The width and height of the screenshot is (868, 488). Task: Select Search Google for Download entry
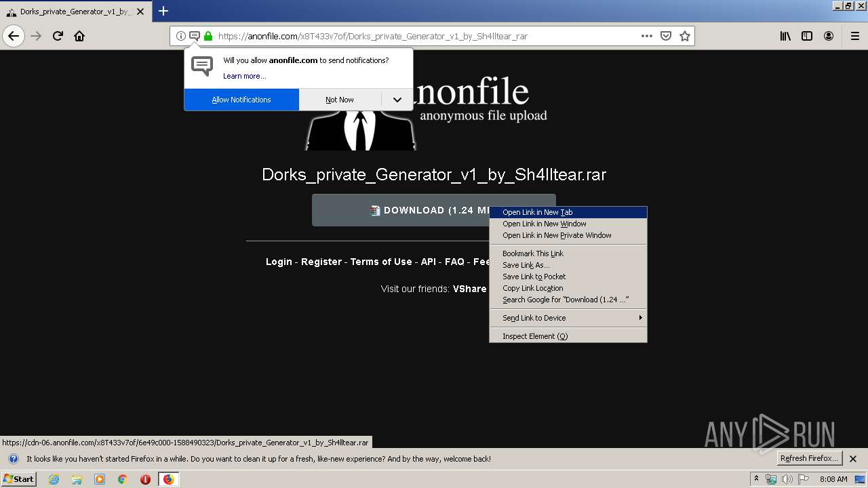[x=568, y=300]
